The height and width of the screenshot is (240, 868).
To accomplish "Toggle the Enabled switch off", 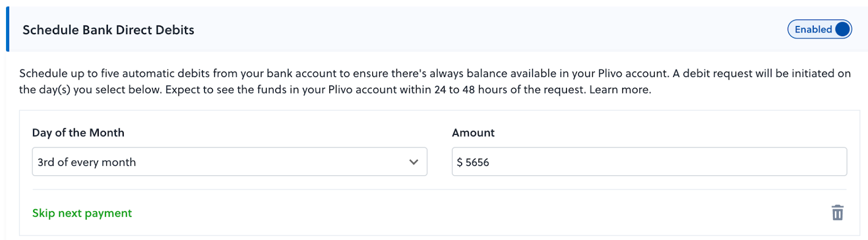I will (820, 29).
